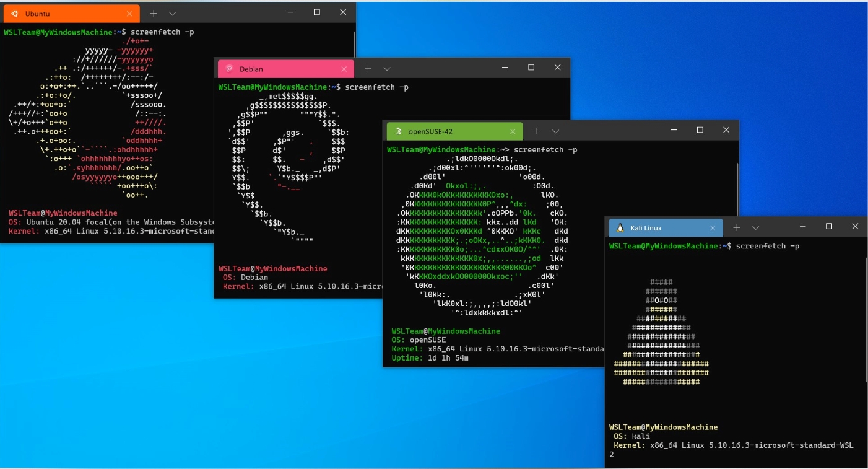Close the Kali Linux terminal window
This screenshot has width=868, height=469.
[x=855, y=227]
